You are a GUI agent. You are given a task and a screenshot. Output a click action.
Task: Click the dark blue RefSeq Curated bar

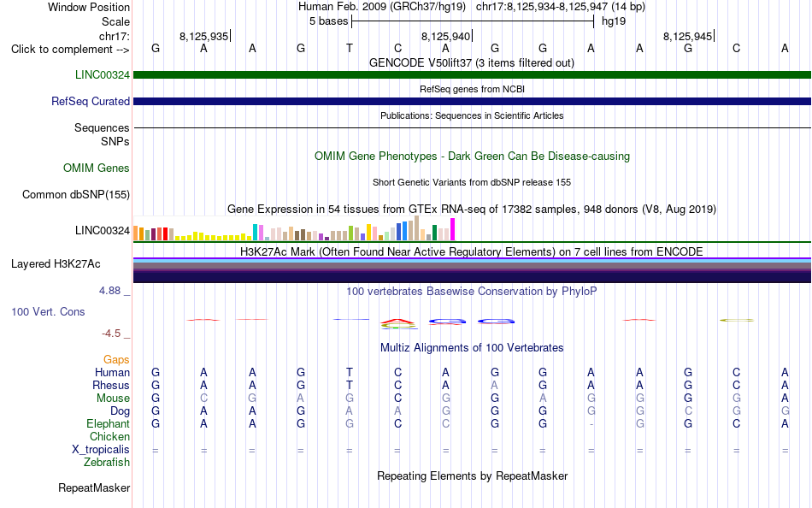point(472,101)
